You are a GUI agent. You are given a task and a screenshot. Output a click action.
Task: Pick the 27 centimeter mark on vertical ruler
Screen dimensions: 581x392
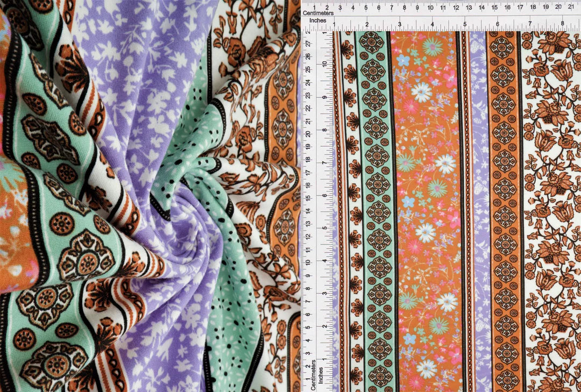[x=307, y=44]
